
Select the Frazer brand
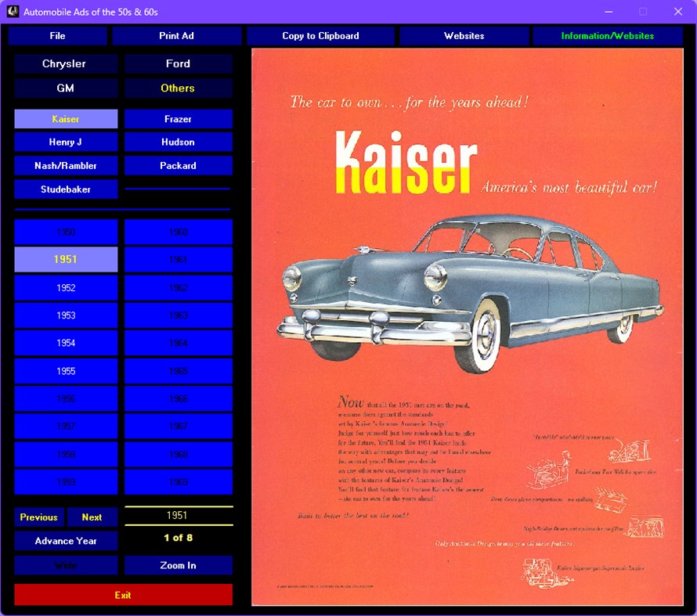tap(178, 118)
